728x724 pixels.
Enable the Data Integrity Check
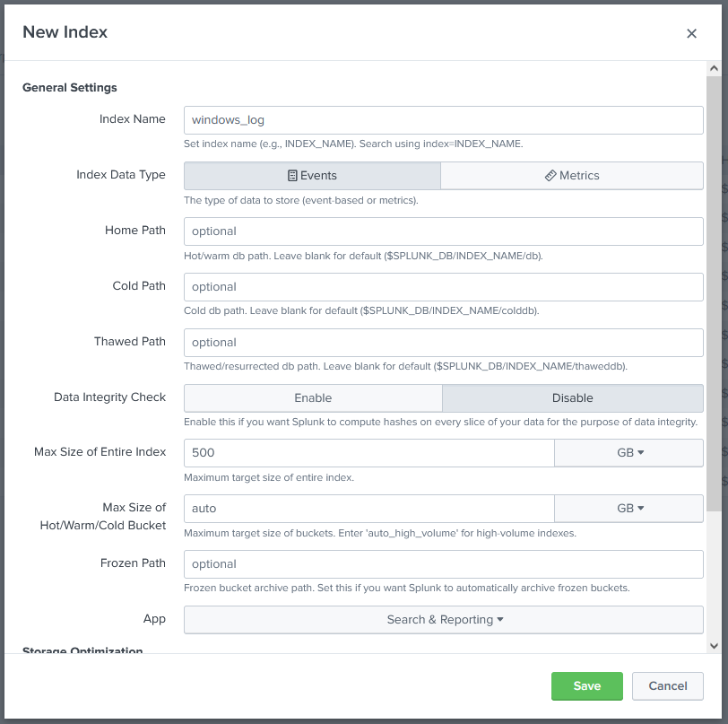[313, 398]
